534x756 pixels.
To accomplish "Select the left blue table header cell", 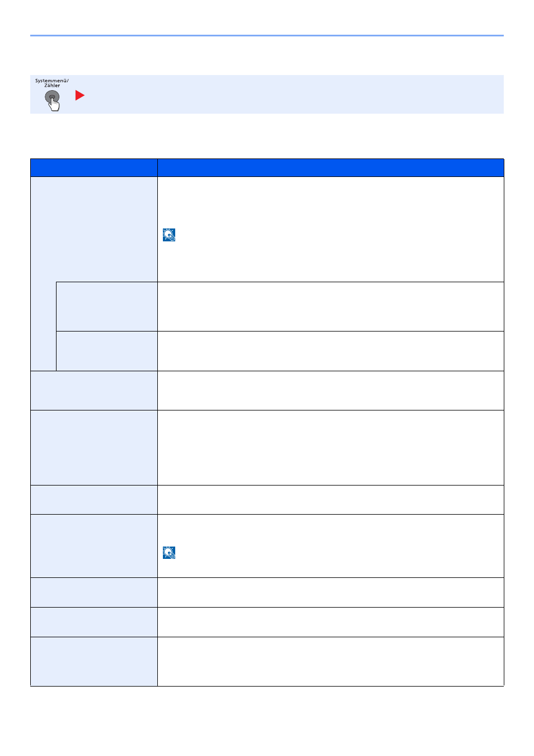I will (x=94, y=168).
